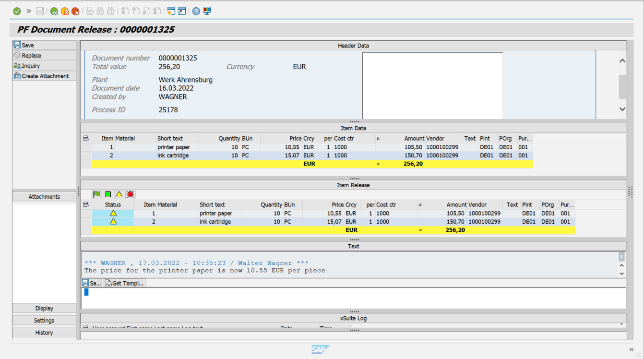Viewport: 644px width, 359px height.
Task: Open the Get Templ... option below the Text area
Action: (125, 283)
